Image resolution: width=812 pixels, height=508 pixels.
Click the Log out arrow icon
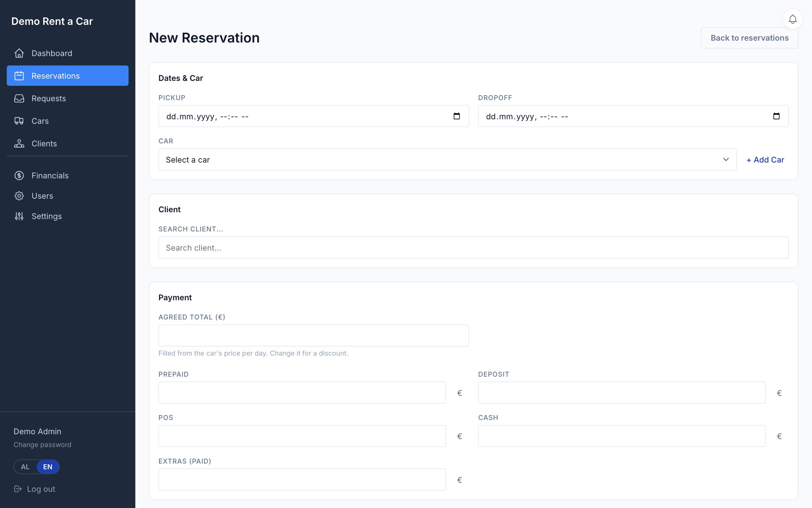pos(18,489)
